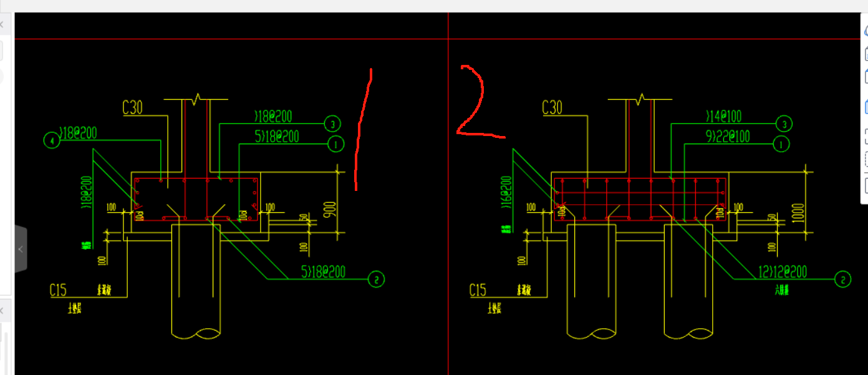This screenshot has height=375, width=868.
Task: Select circled marker 3 in right drawing
Action: coord(784,124)
